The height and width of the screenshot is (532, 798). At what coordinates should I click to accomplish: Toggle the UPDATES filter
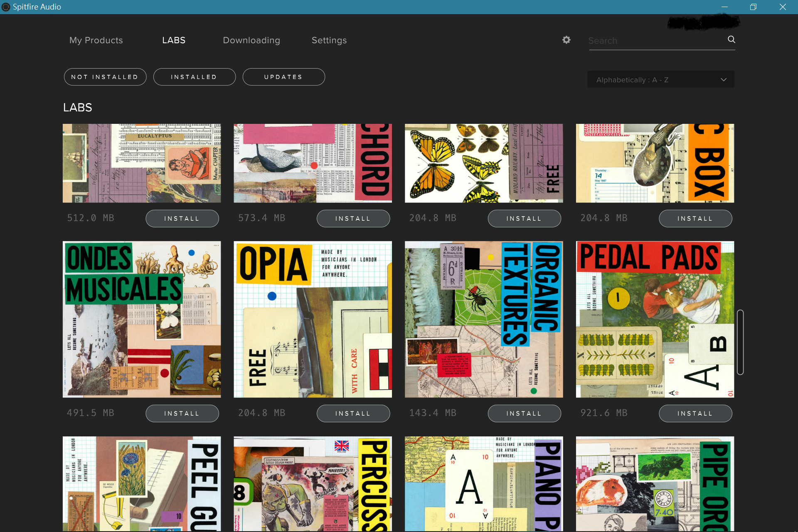283,77
